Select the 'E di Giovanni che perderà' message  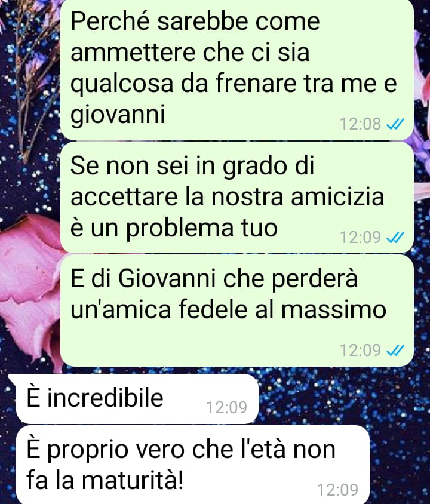click(x=237, y=311)
